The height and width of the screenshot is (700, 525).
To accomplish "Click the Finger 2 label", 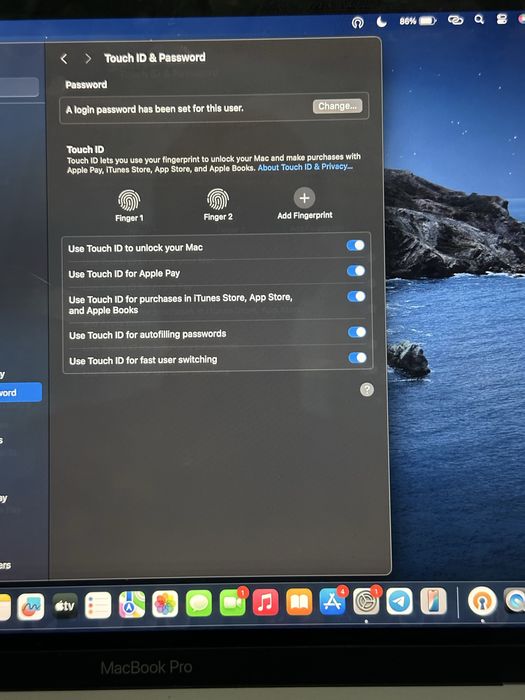I will coord(218,217).
